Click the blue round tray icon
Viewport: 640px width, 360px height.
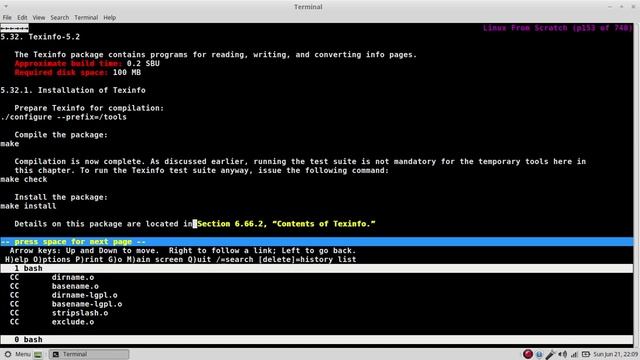539,354
